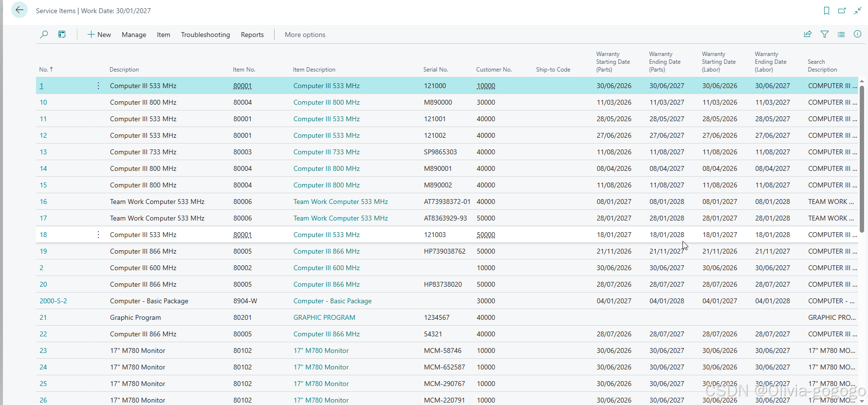
Task: Select Graphic Program description cell
Action: (x=135, y=317)
